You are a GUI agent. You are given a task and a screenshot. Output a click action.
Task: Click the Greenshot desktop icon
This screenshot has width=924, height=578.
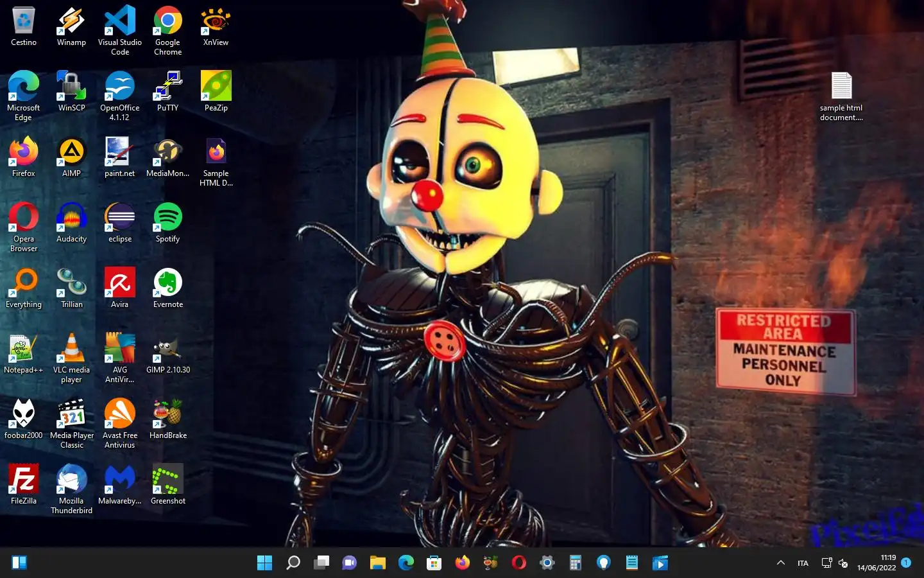[168, 486]
